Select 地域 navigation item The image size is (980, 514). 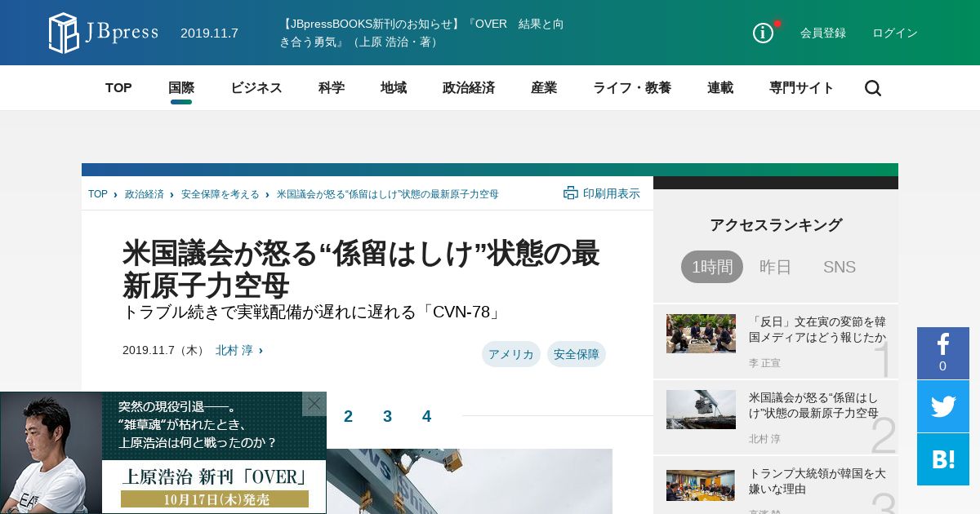394,88
